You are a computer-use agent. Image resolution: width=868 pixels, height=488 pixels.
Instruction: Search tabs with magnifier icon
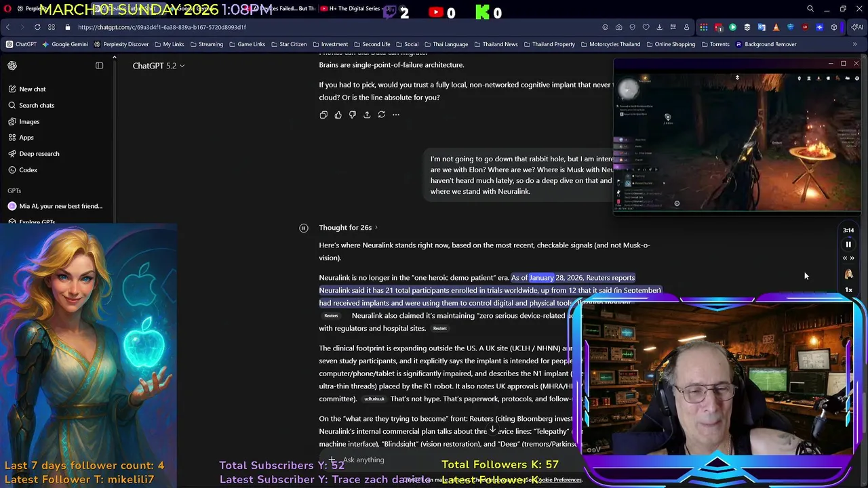(x=810, y=9)
